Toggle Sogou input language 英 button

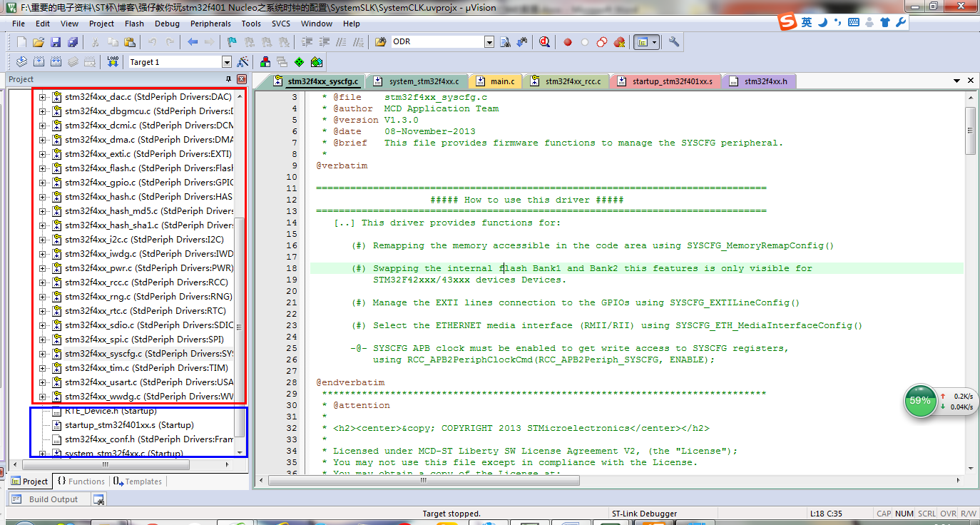[x=806, y=22]
